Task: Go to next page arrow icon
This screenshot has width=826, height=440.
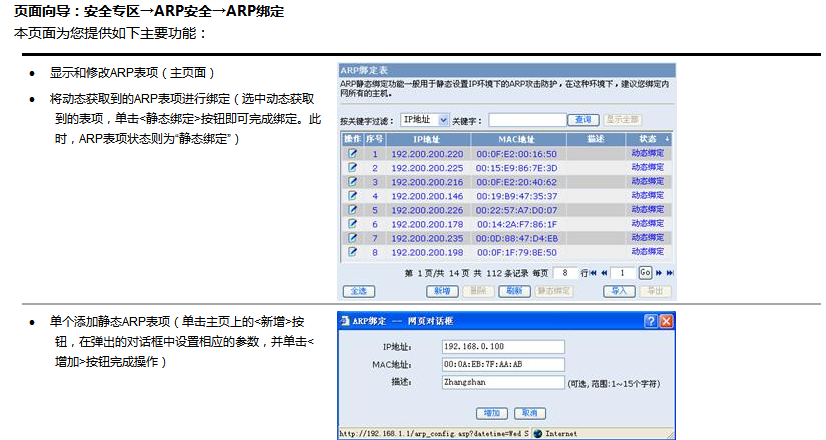Action: (659, 273)
